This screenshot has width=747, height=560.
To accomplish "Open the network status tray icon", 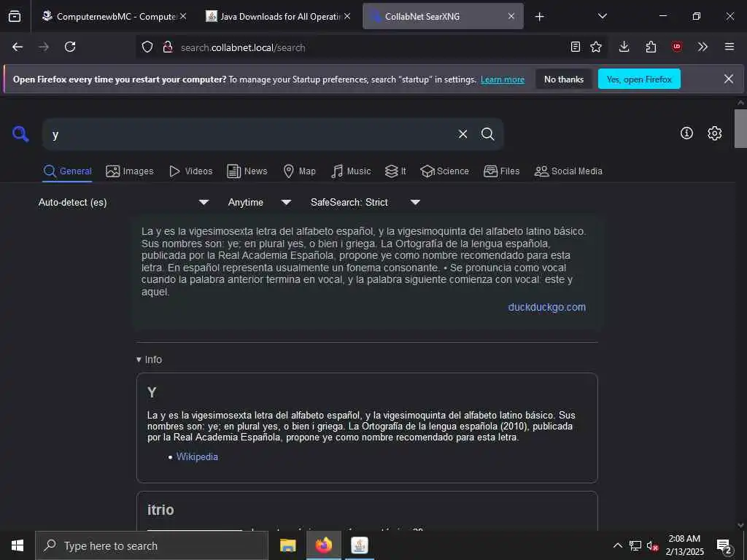I will click(635, 545).
